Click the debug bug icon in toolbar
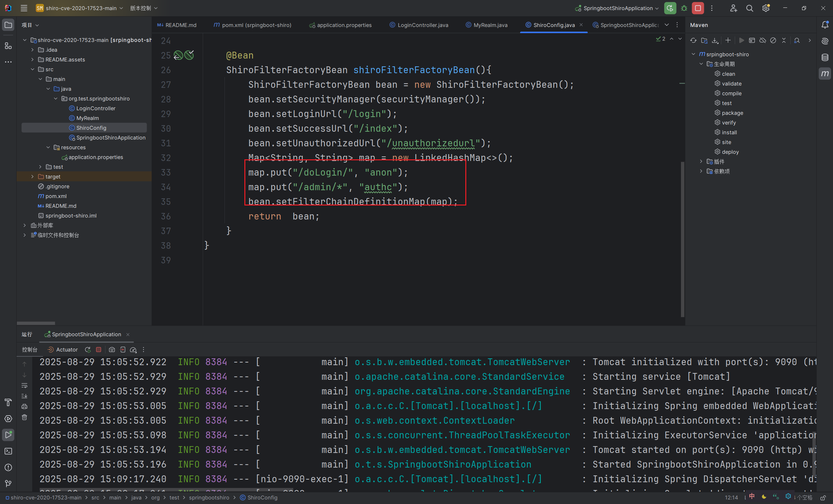Image resolution: width=833 pixels, height=504 pixels. 684,8
